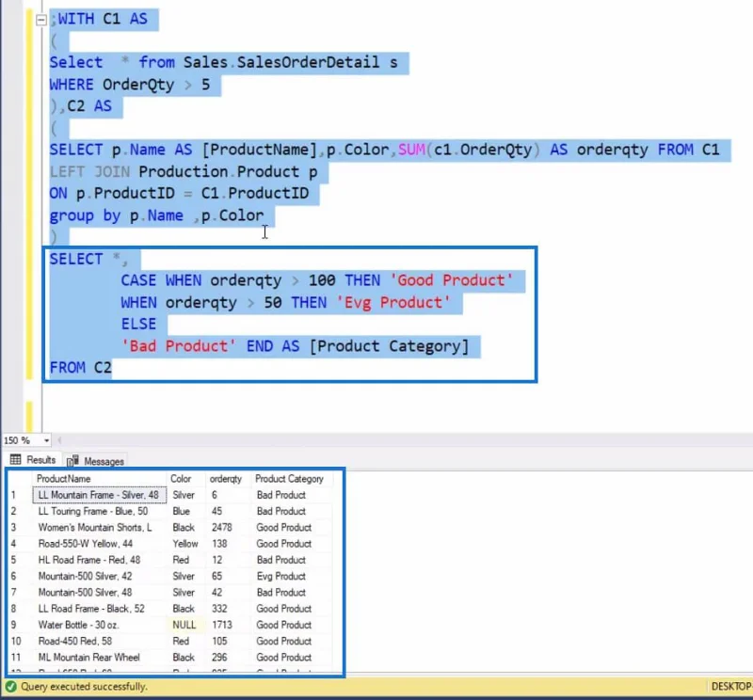Image resolution: width=753 pixels, height=700 pixels.
Task: Click 'WHERE OrderQty > 5' line
Action: point(130,85)
